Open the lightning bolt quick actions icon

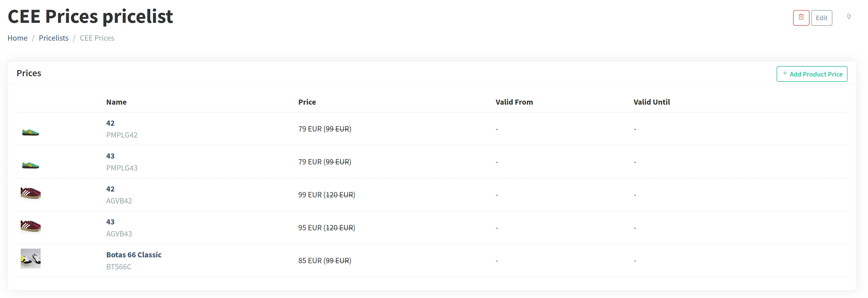tap(849, 17)
